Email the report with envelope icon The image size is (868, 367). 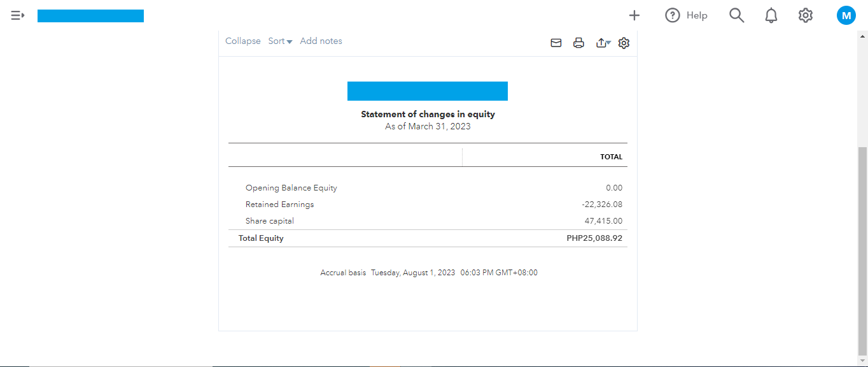point(556,43)
